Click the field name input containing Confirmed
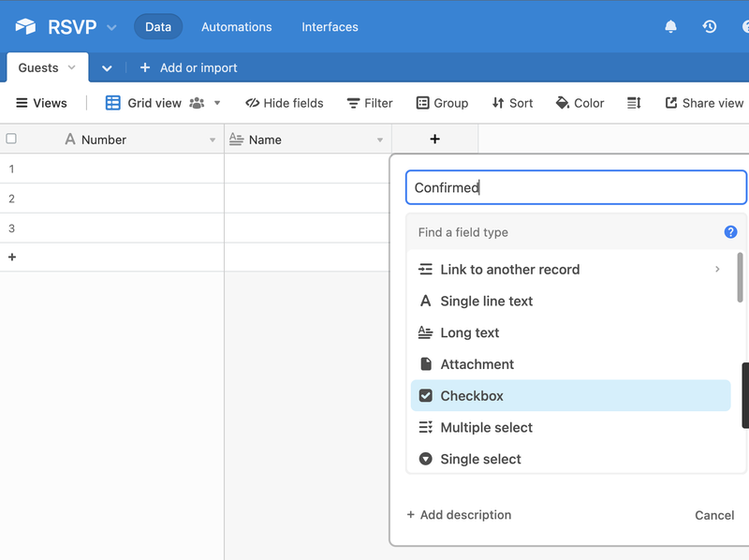Image resolution: width=749 pixels, height=560 pixels. (576, 187)
